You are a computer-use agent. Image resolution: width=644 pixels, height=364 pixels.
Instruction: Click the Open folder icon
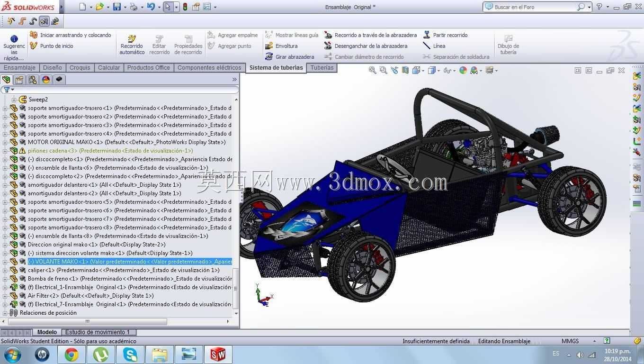tap(99, 7)
